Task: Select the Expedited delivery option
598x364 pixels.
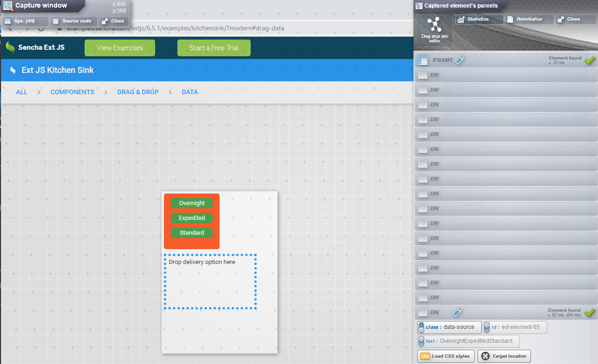Action: click(192, 218)
